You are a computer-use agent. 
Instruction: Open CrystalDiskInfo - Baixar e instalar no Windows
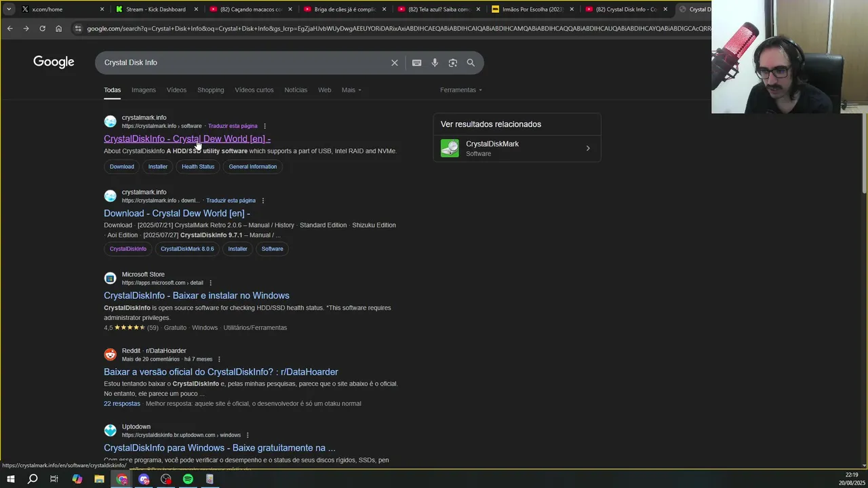point(197,296)
